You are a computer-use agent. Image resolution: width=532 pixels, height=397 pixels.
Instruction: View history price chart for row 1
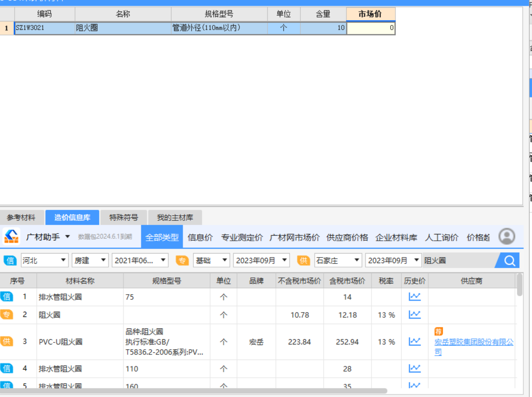(x=414, y=297)
